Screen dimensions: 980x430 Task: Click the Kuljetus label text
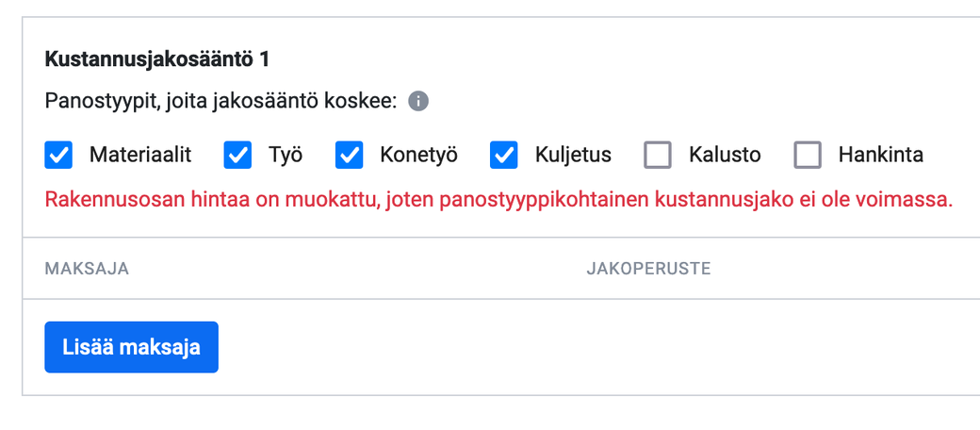pyautogui.click(x=573, y=155)
